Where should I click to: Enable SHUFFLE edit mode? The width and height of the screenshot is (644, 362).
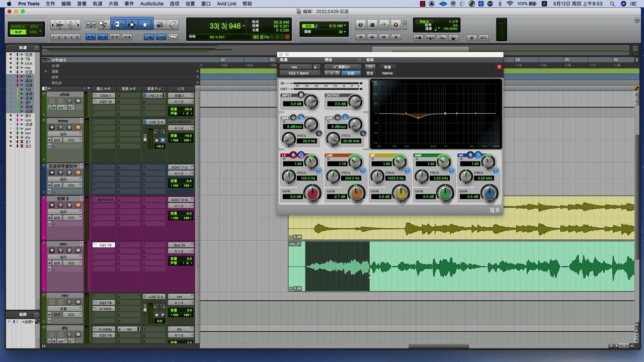tap(18, 27)
